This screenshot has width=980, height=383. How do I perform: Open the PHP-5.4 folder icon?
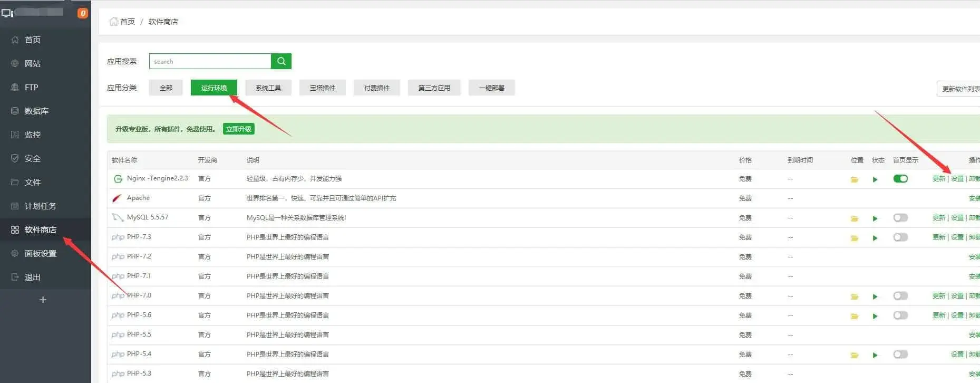tap(854, 355)
